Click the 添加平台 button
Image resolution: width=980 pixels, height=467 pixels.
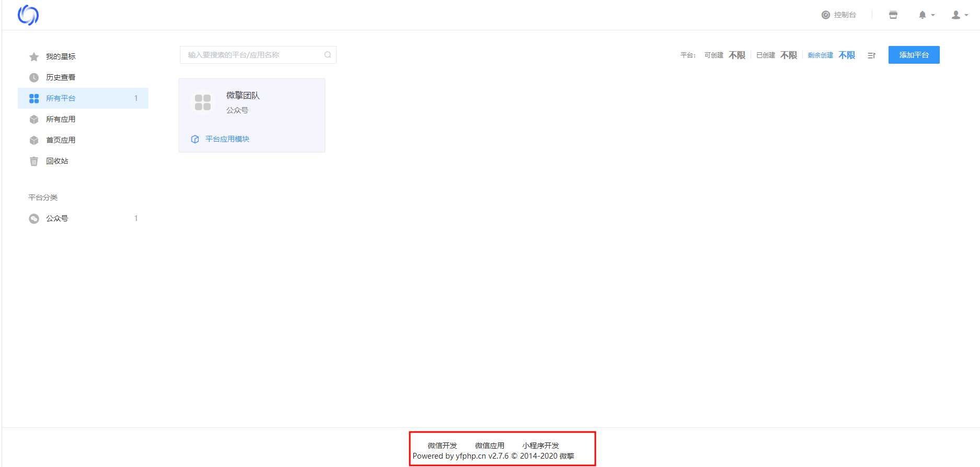(x=914, y=55)
